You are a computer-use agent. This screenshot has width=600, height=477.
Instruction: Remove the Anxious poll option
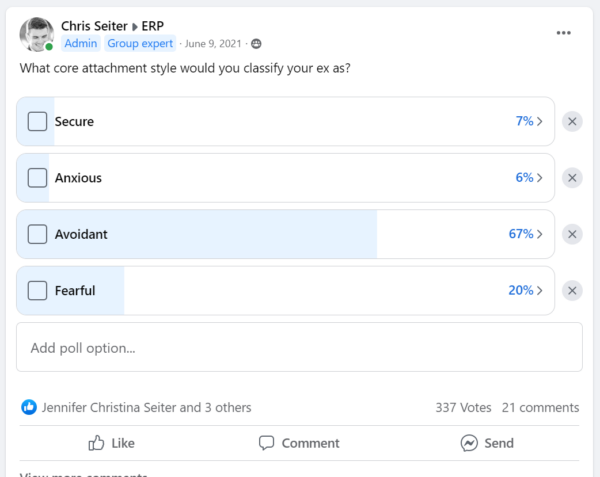tap(572, 178)
